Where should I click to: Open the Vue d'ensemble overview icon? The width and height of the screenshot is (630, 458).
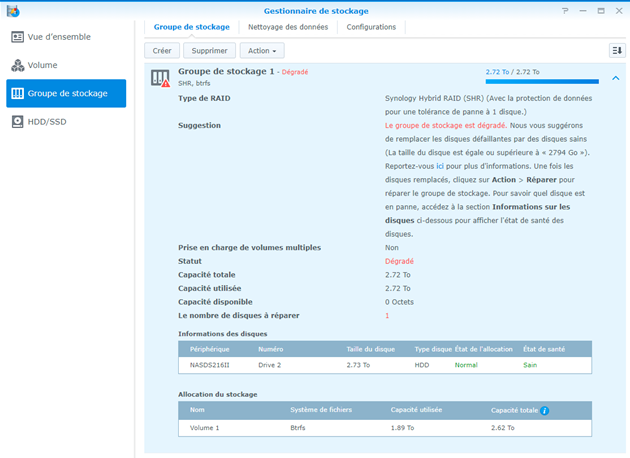(x=17, y=37)
